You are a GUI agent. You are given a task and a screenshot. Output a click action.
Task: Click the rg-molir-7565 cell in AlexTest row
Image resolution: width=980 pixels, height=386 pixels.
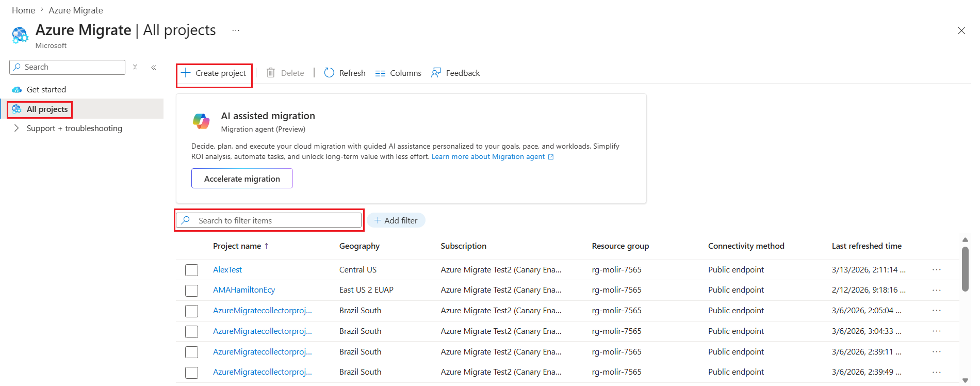tap(617, 270)
